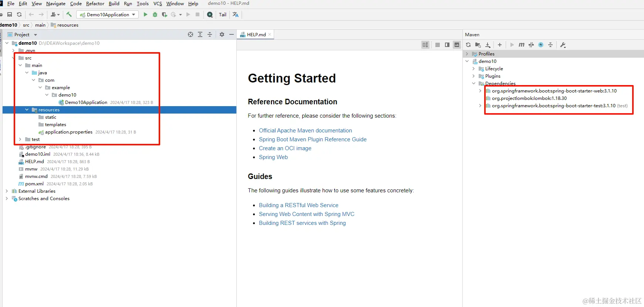This screenshot has width=644, height=307.
Task: Click the Build Project hammer icon
Action: pyautogui.click(x=69, y=14)
